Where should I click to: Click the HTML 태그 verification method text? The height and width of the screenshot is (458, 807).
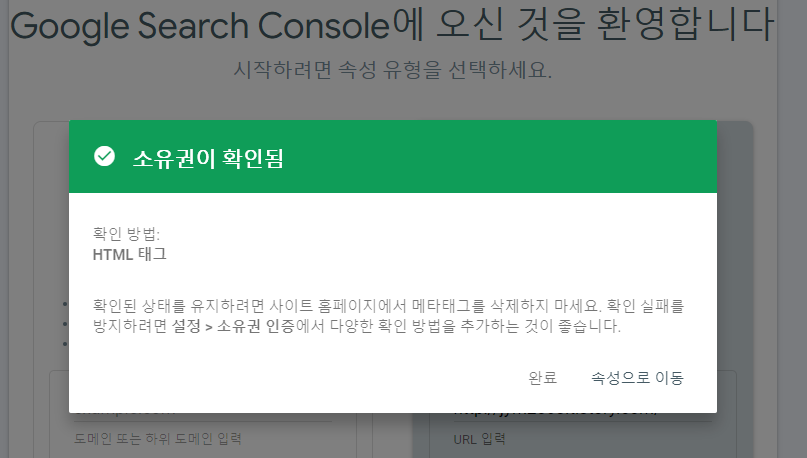[x=130, y=254]
